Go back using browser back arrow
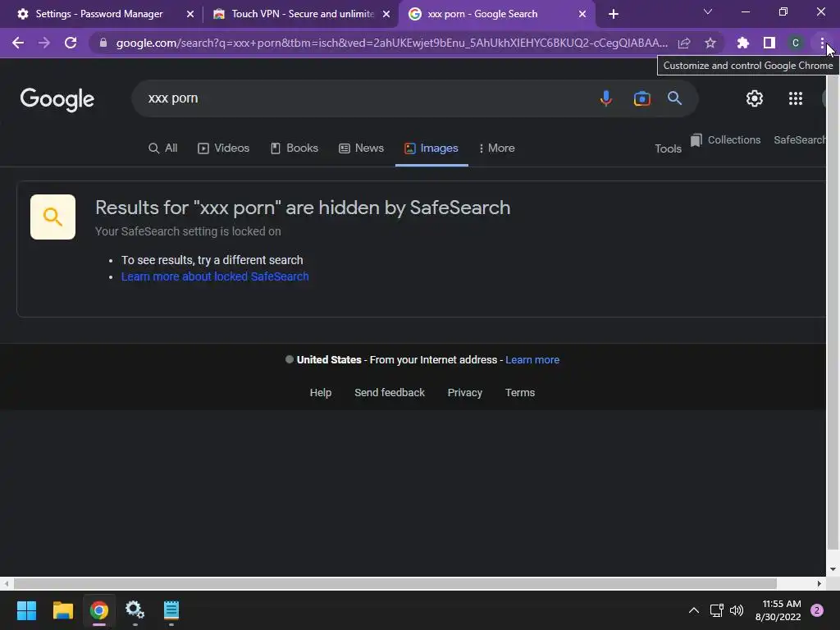840x630 pixels. coord(18,43)
